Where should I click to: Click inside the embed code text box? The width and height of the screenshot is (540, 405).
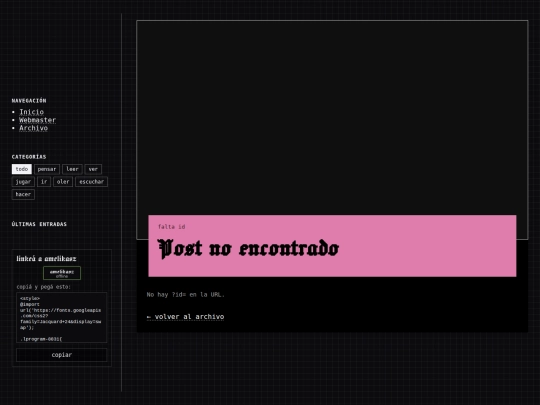[62, 318]
